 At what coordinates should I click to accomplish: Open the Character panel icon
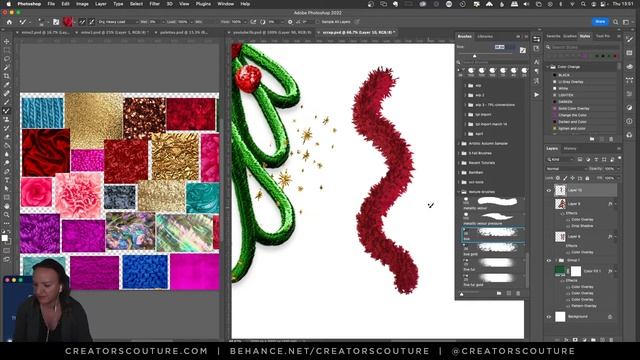[x=536, y=62]
